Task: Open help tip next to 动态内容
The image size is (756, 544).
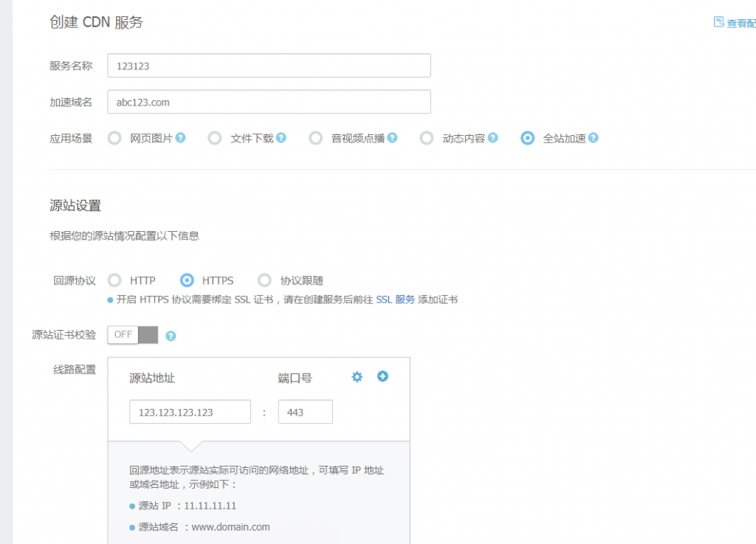Action: tap(494, 137)
